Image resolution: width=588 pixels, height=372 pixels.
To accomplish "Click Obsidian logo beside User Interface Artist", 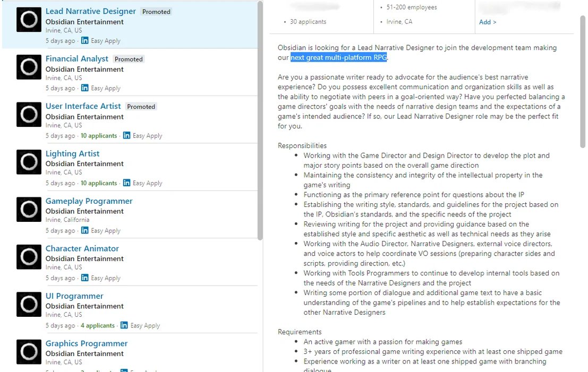I will 29,115.
